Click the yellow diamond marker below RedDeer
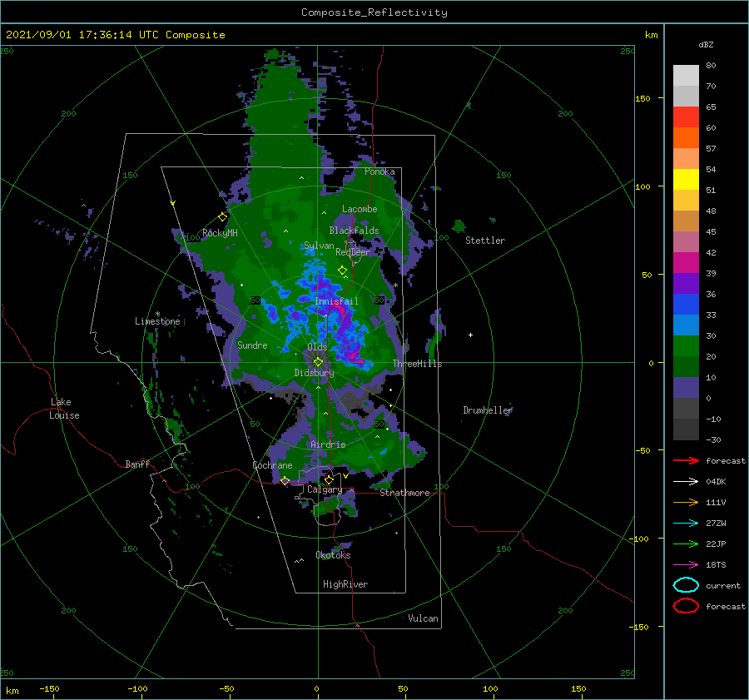The image size is (749, 700). pos(342,271)
